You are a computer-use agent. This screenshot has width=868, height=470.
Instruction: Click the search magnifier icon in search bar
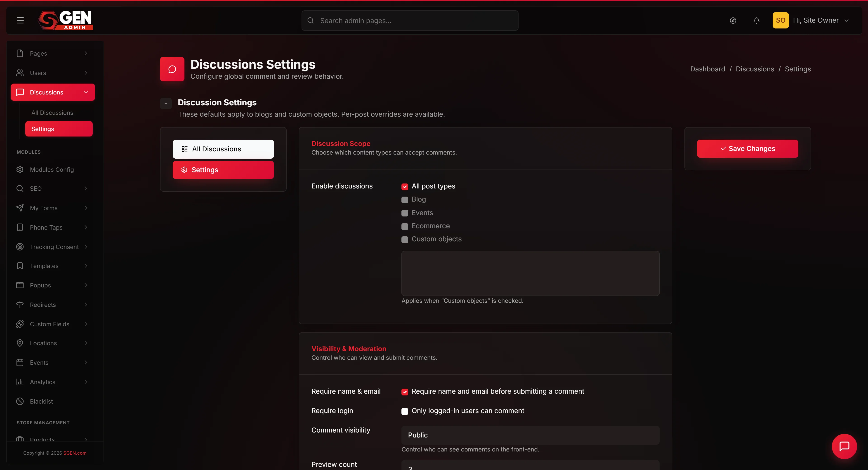click(x=311, y=21)
